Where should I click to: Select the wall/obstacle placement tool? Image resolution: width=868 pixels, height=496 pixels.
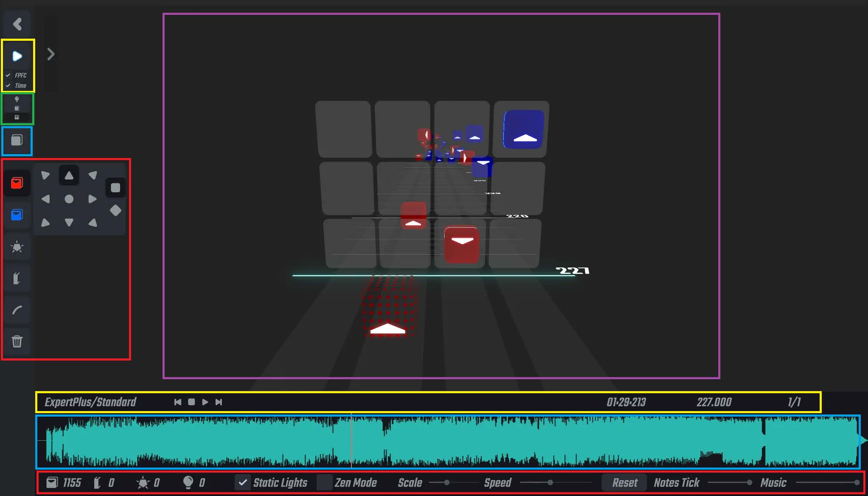(x=17, y=278)
